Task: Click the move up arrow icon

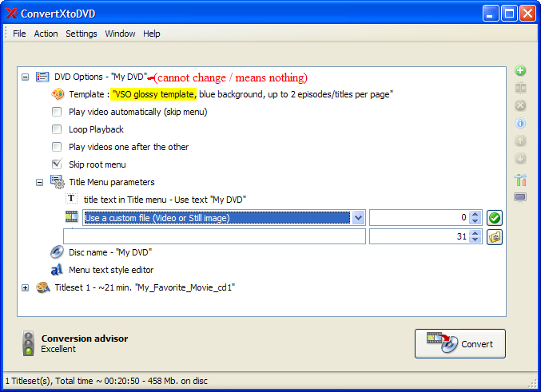Action: (x=520, y=141)
